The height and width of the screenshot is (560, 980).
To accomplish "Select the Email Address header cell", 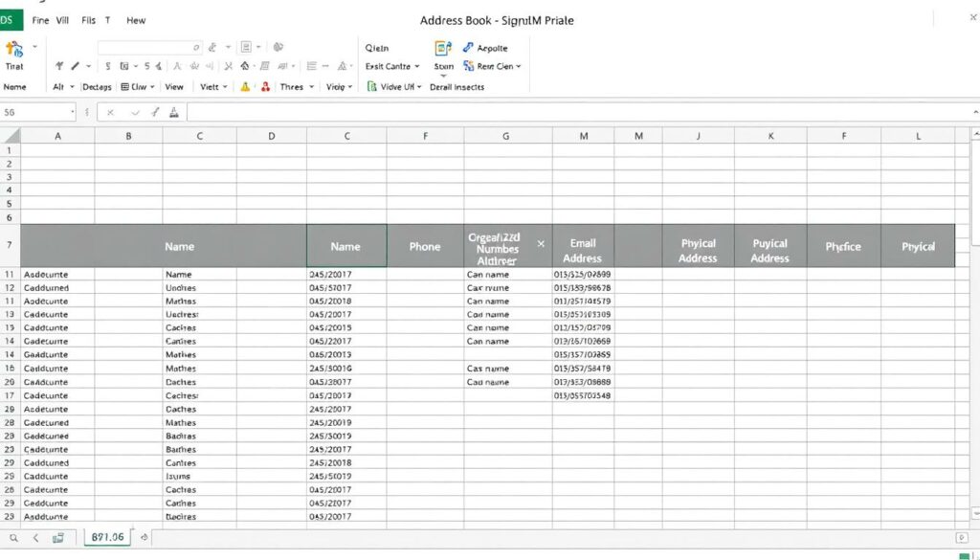I will pyautogui.click(x=582, y=251).
